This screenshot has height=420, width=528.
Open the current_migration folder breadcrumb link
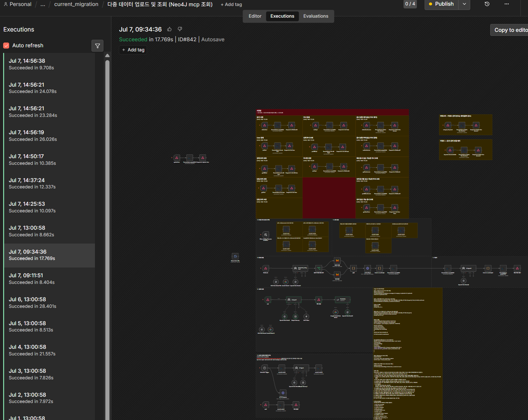coord(76,4)
